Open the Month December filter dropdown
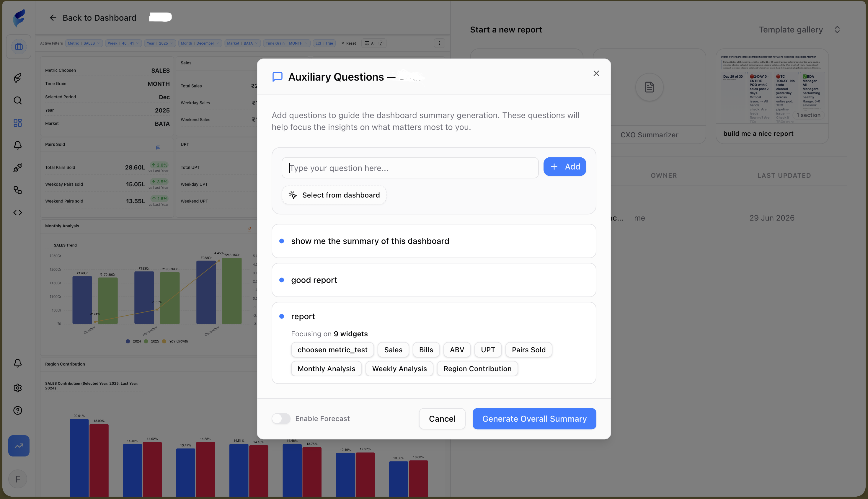The image size is (868, 499). [x=200, y=43]
